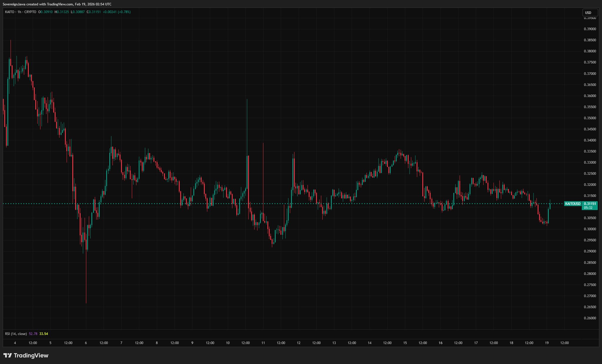This screenshot has height=364, width=602.
Task: Click the 1h interval label in legend
Action: (x=19, y=12)
